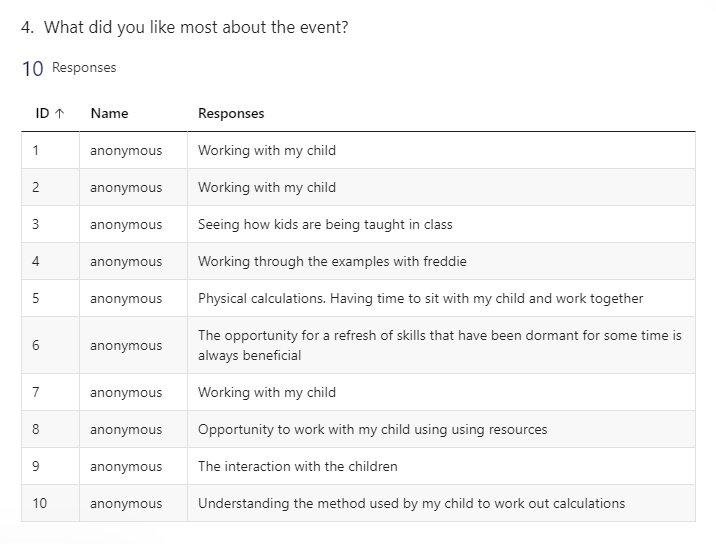Click the Name column header
716x544 pixels.
pyautogui.click(x=110, y=113)
